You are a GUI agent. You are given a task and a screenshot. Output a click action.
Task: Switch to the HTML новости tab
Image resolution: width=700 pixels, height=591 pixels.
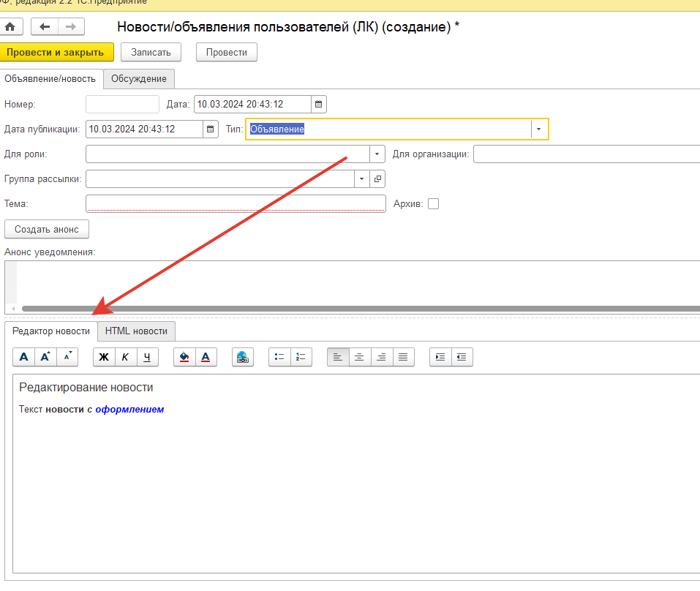point(136,331)
